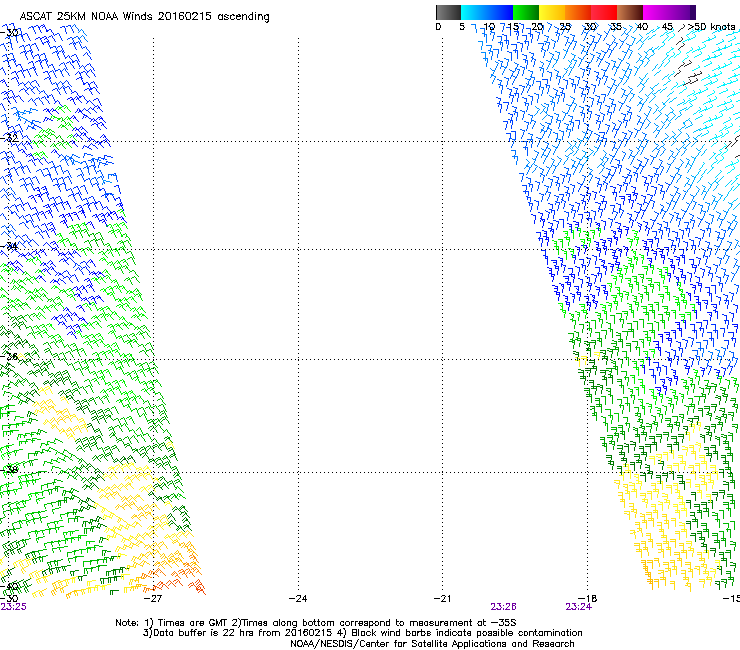Click the latitude label -38

click(9, 470)
